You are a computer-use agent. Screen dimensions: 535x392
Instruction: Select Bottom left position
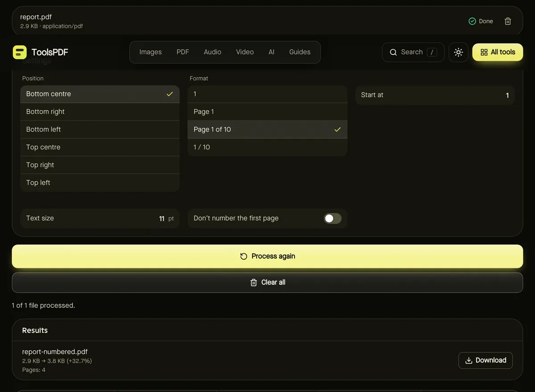tap(100, 130)
